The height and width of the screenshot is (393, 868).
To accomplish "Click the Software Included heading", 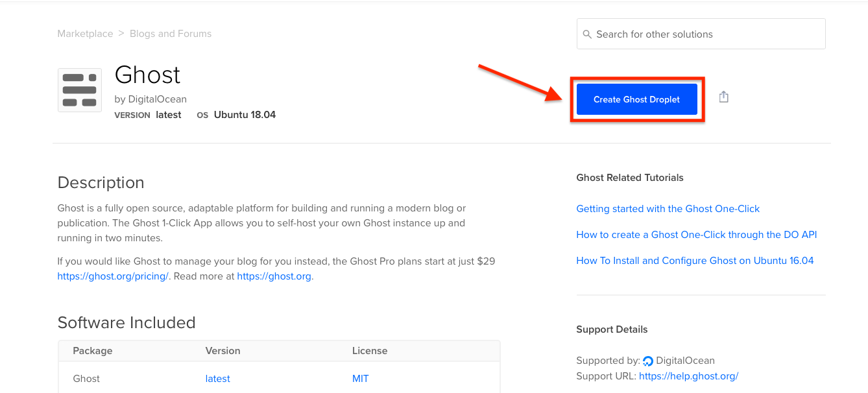I will coord(127,323).
